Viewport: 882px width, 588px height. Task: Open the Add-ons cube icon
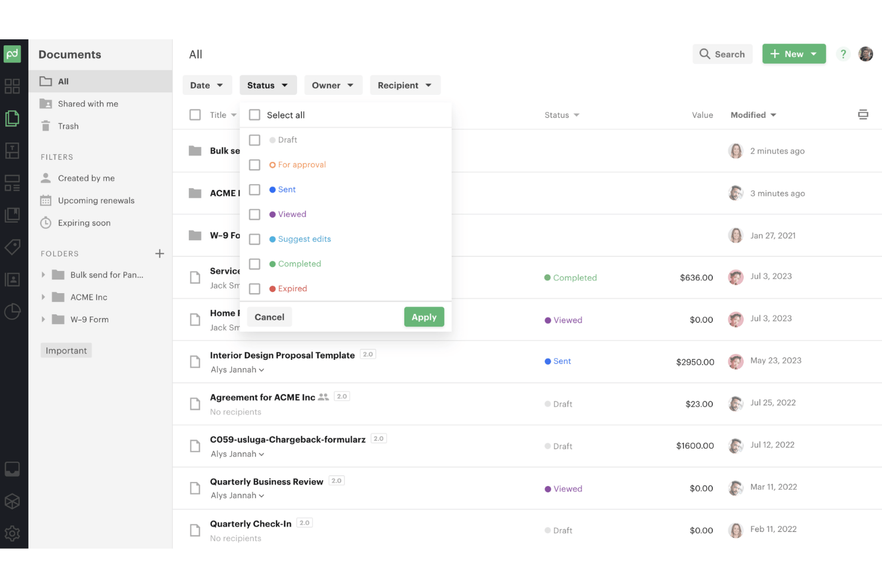pos(13,502)
